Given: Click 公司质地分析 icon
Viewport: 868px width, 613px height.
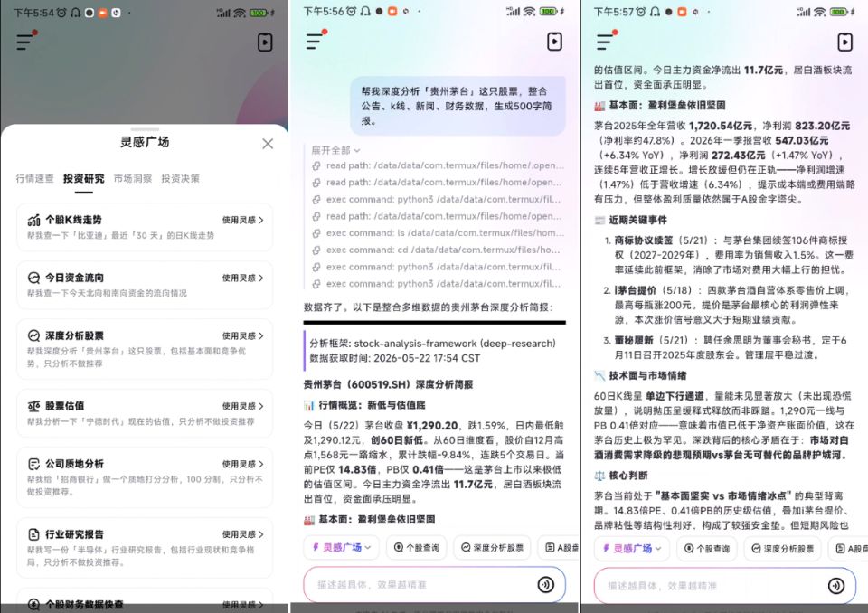Looking at the screenshot, I should pos(33,464).
